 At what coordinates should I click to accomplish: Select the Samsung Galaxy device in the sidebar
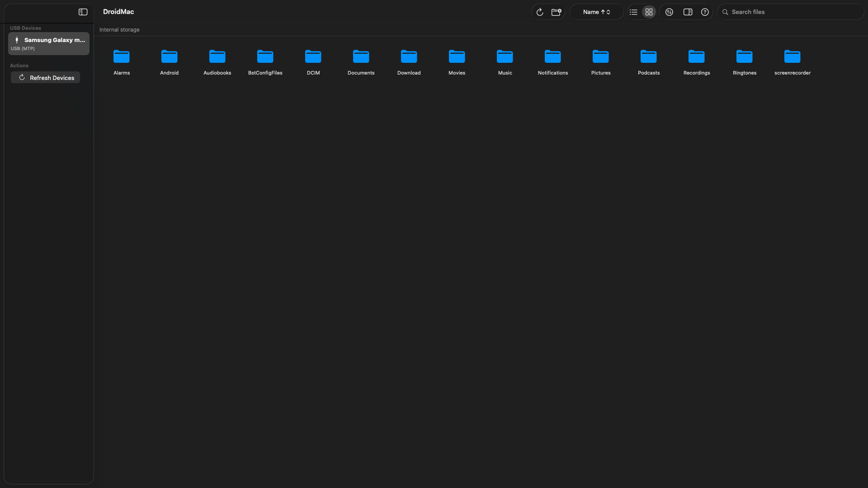coord(48,43)
